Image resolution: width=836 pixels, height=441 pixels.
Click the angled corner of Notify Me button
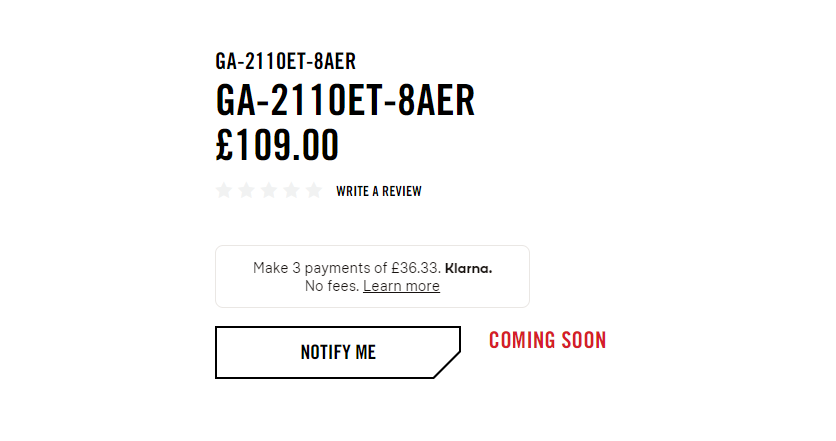[447, 365]
